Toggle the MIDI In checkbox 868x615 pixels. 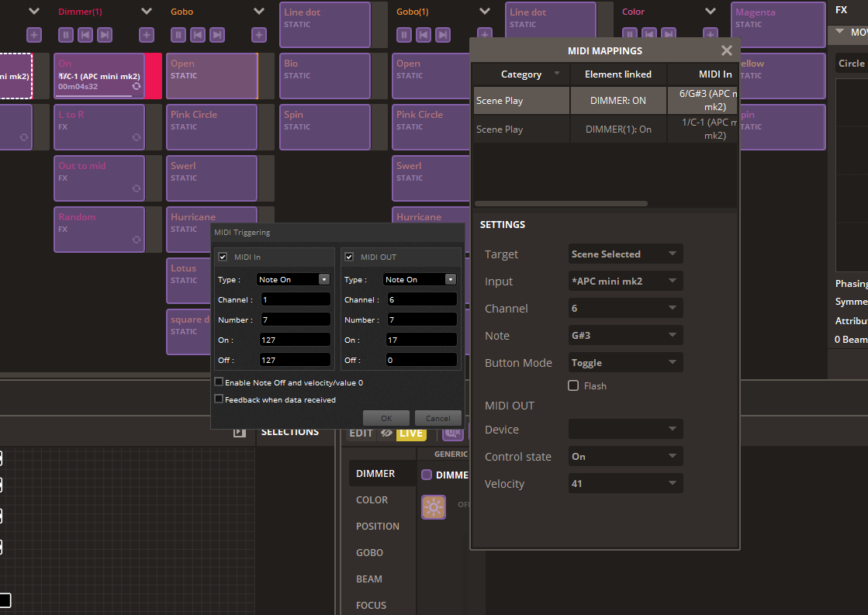(223, 257)
